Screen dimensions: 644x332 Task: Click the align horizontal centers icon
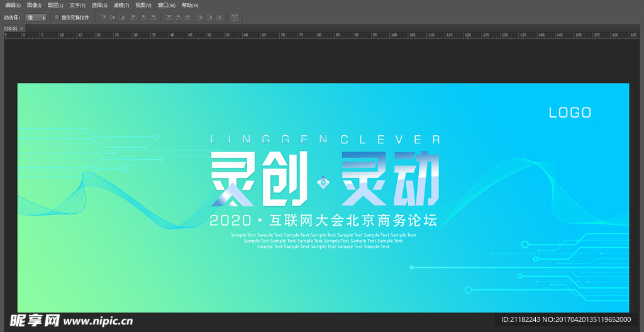(x=143, y=18)
